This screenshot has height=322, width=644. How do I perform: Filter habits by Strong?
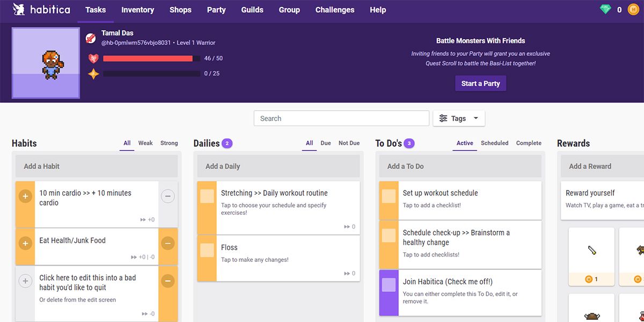pyautogui.click(x=169, y=143)
